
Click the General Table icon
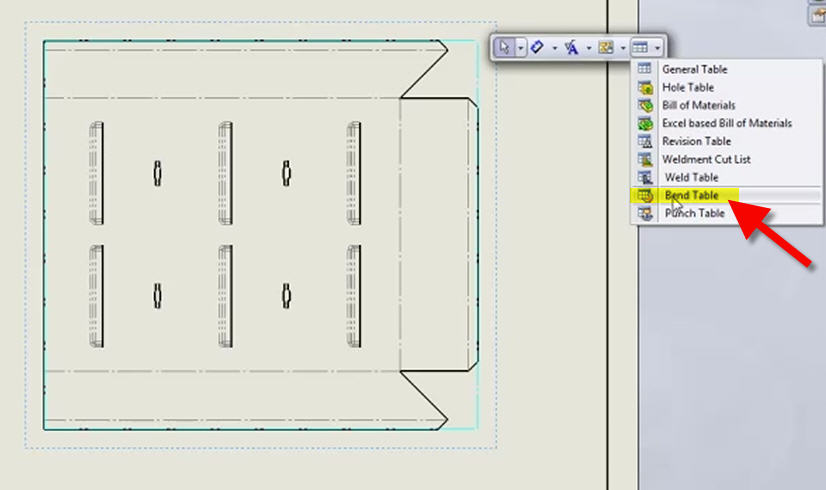[645, 68]
